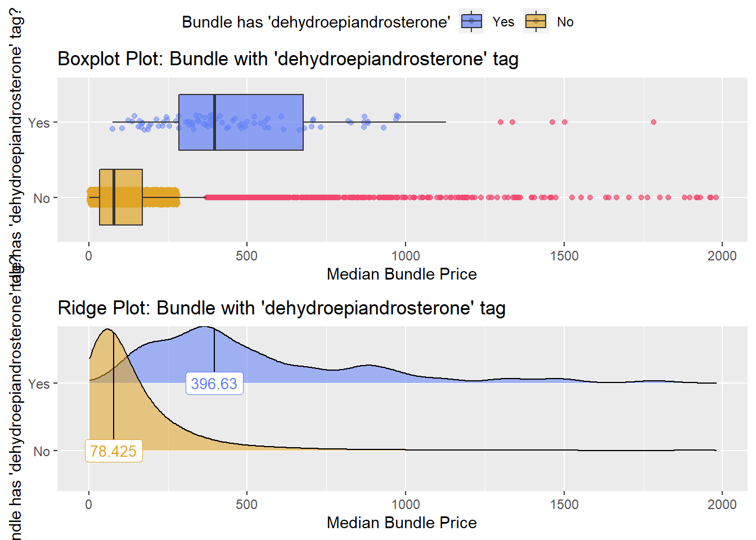
Task: Click the orange 'No' legend key
Action: pos(535,21)
